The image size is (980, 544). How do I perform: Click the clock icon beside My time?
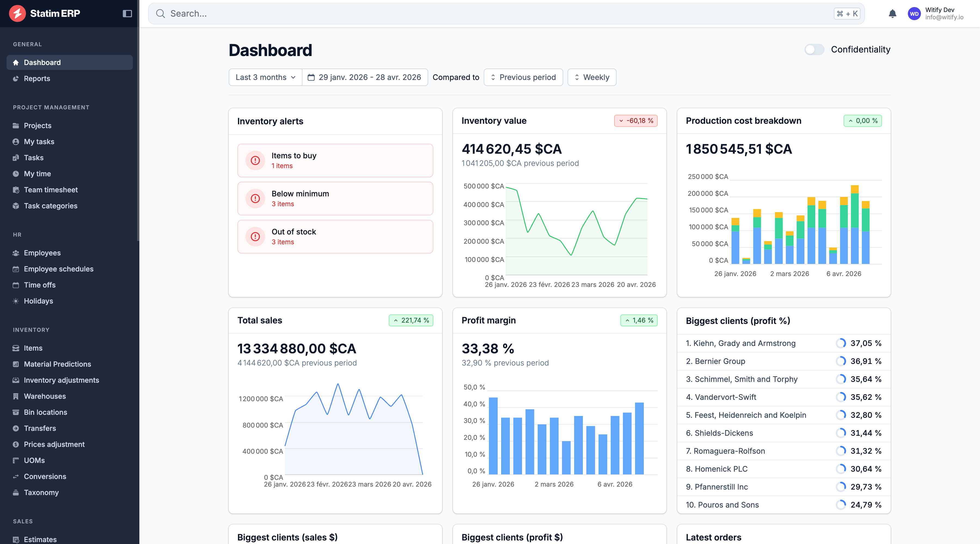point(16,174)
